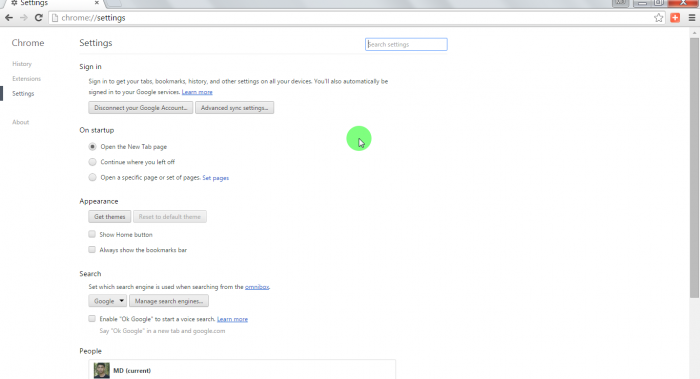This screenshot has height=379, width=700.
Task: Close the Settings tab
Action: click(x=97, y=3)
